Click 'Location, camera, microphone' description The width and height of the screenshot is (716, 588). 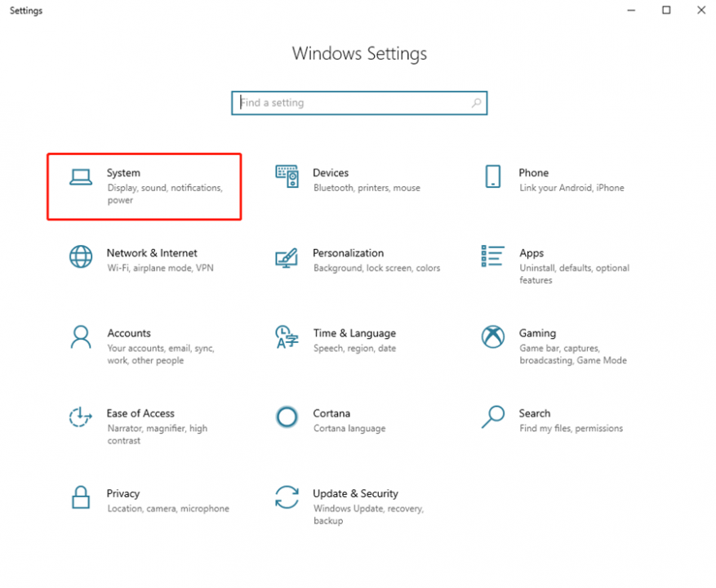[168, 509]
